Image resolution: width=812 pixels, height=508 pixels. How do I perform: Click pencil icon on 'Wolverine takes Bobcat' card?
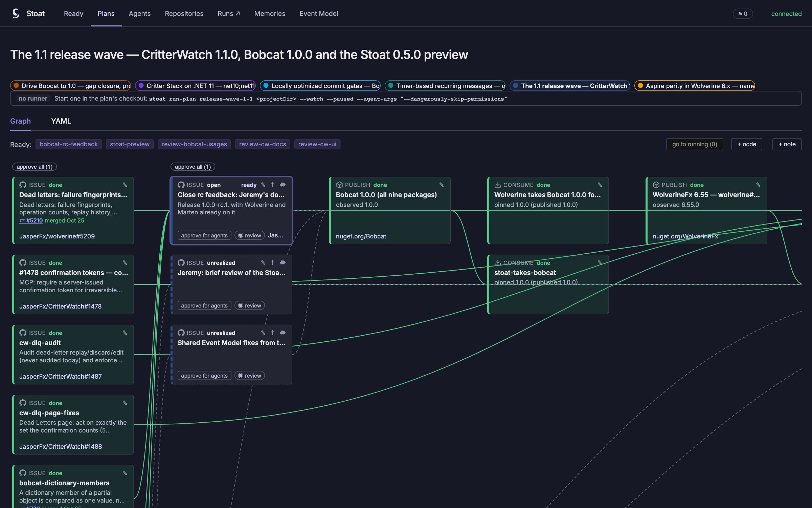[x=600, y=185]
